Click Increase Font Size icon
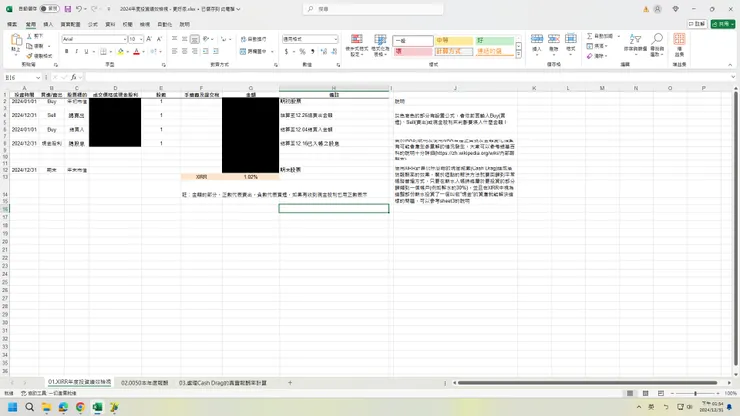 [149, 39]
